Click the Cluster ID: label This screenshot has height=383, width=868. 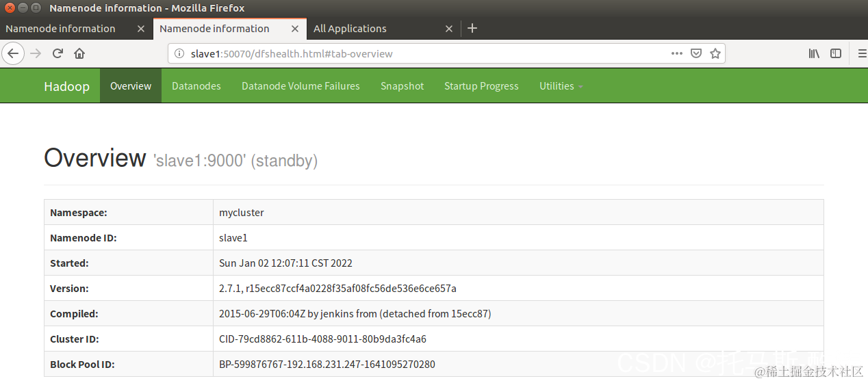(x=76, y=339)
